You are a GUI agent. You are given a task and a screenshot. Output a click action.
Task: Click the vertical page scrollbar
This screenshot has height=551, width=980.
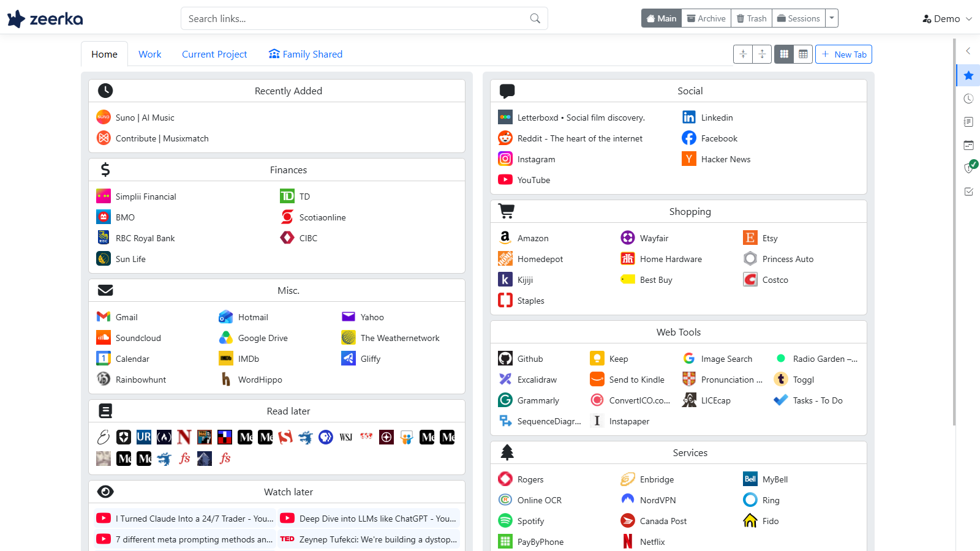point(954,231)
